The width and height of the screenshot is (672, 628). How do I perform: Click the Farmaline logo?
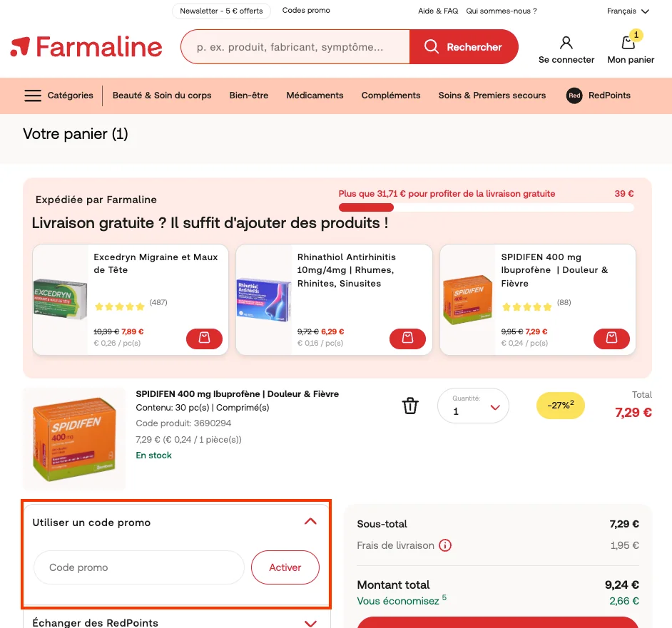pos(86,47)
